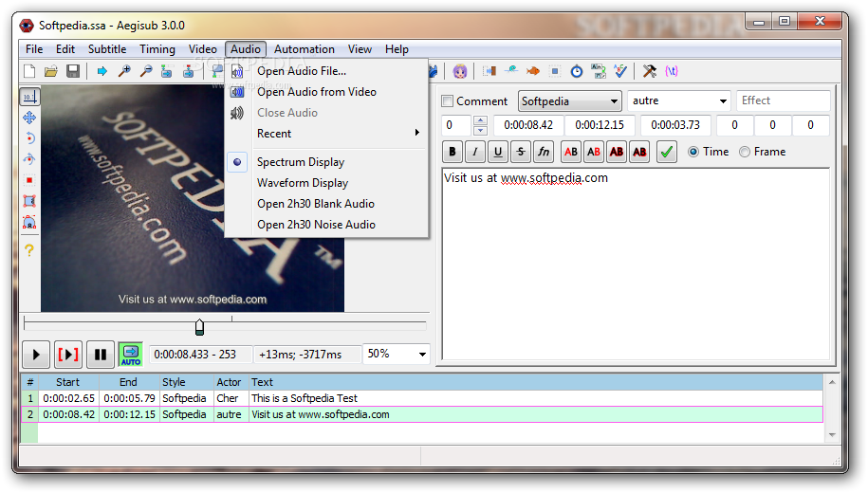The image size is (868, 493).
Task: Open the ABC Spell Checker icon
Action: [620, 71]
